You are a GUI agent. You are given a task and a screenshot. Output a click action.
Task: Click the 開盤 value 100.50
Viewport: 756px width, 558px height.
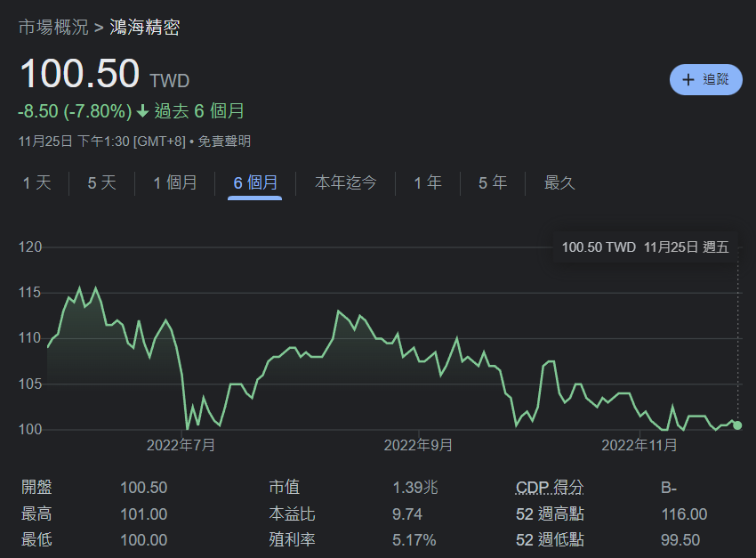pyautogui.click(x=144, y=488)
